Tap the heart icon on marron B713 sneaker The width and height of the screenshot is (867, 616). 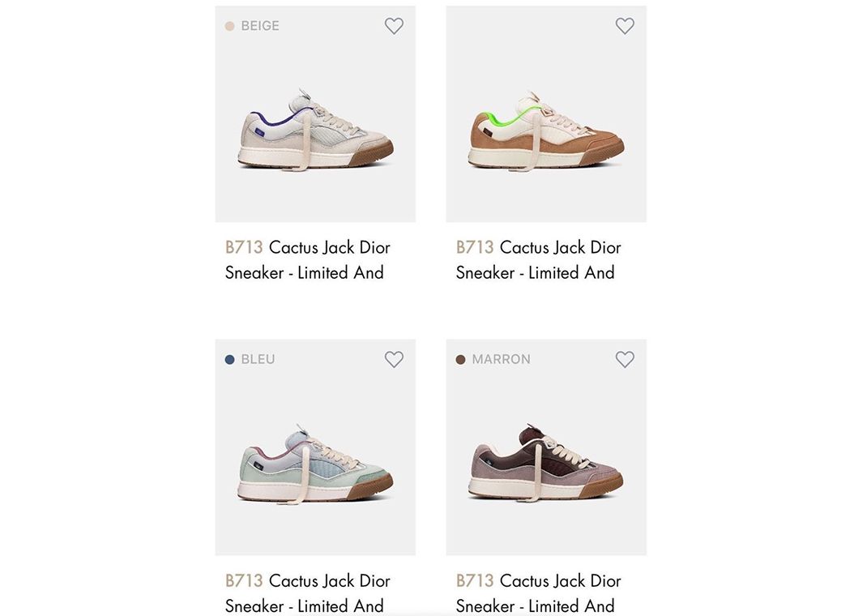coord(625,358)
